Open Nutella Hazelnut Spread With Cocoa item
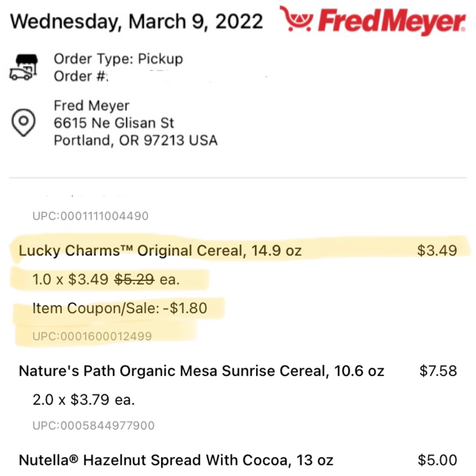 tap(176, 460)
